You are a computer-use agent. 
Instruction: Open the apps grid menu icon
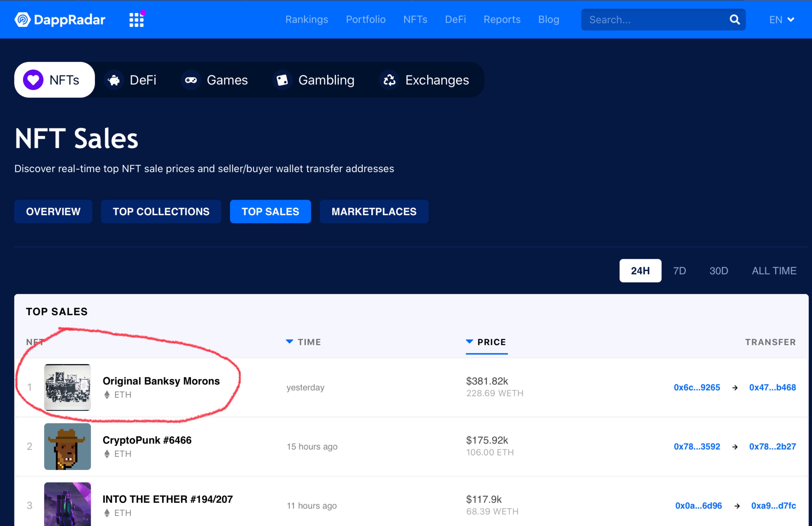pyautogui.click(x=136, y=19)
